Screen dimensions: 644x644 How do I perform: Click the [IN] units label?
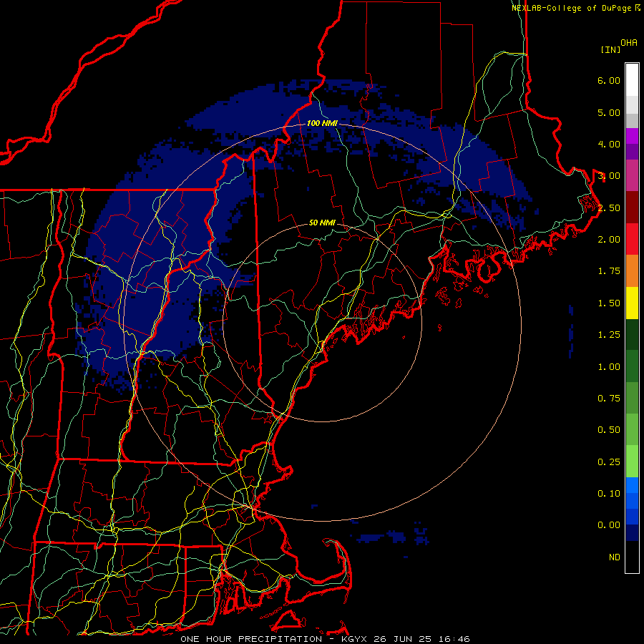coord(610,49)
